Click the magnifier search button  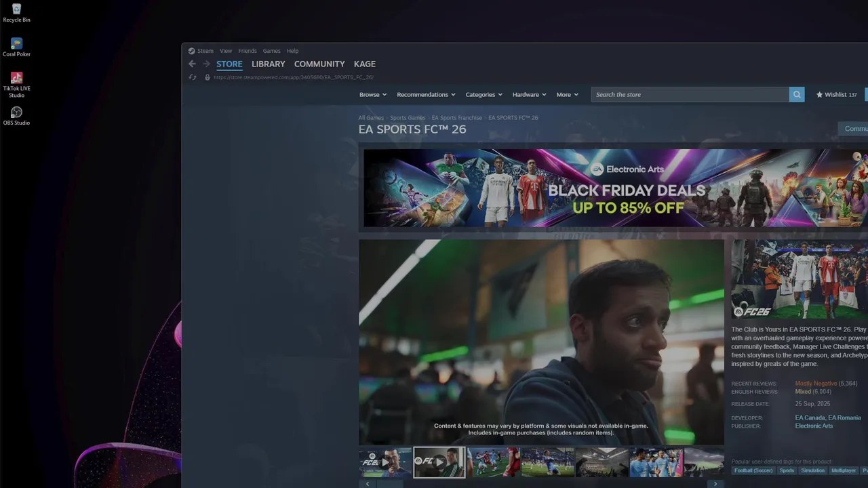coord(797,95)
